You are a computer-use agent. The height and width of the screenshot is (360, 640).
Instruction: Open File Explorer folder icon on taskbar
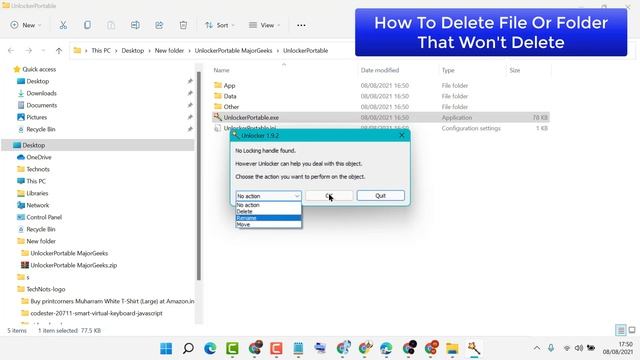pos(452,348)
